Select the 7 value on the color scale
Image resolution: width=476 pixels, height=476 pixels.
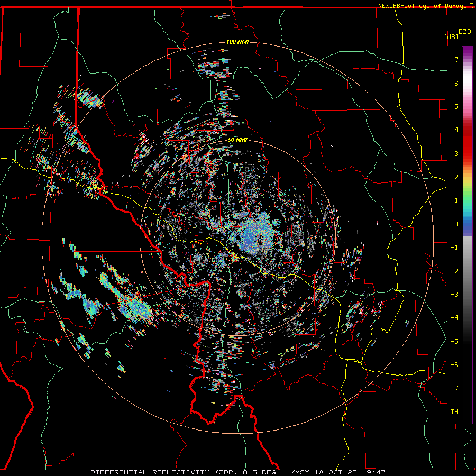click(456, 59)
